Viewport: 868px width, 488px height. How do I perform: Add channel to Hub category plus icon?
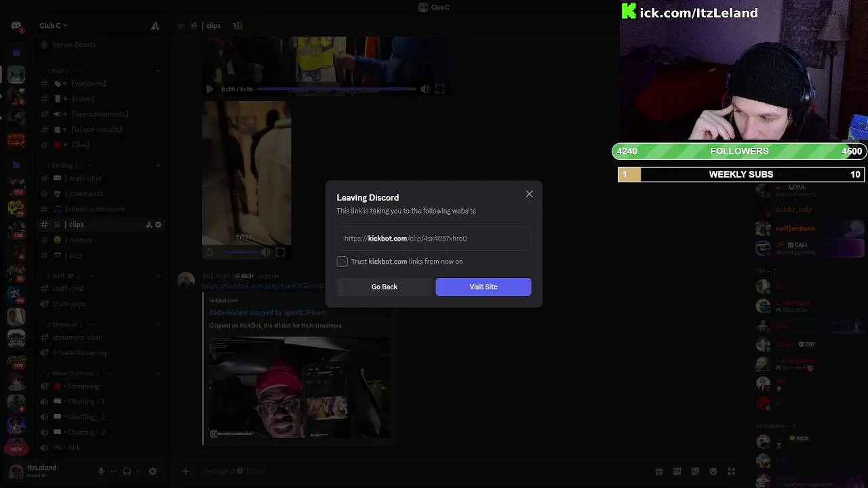[158, 70]
